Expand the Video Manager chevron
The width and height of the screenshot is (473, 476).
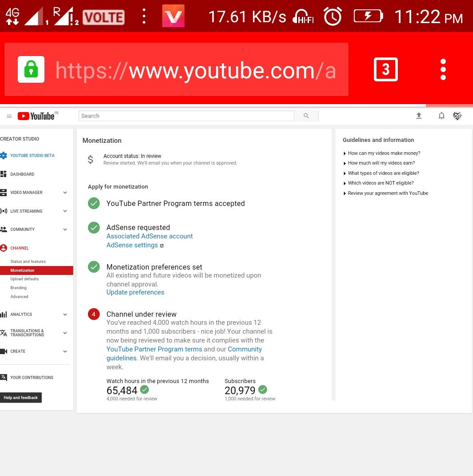pos(65,193)
